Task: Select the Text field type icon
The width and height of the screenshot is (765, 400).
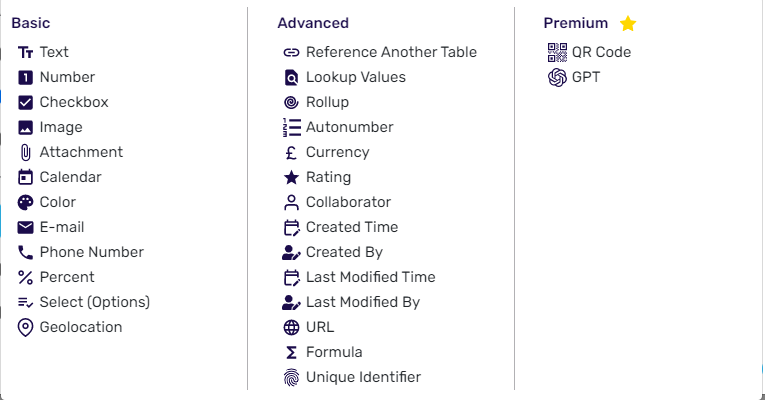Action: click(x=25, y=52)
